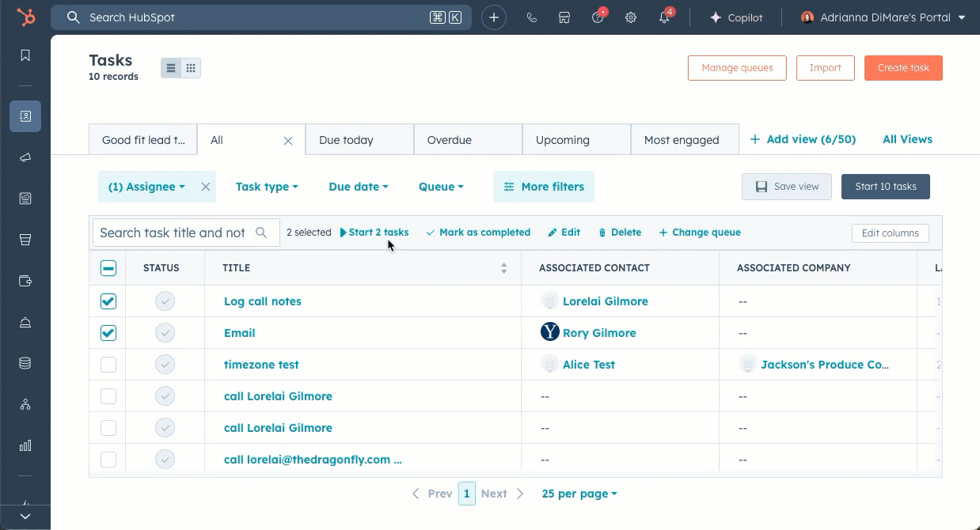Open the 25 per page dropdown

pyautogui.click(x=579, y=494)
